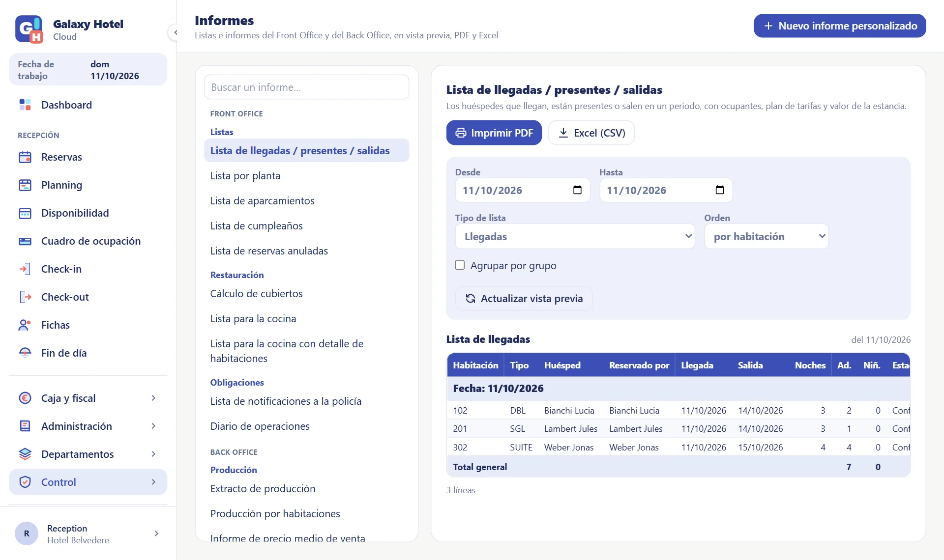Open the Hasta date picker calendar icon

coord(719,190)
